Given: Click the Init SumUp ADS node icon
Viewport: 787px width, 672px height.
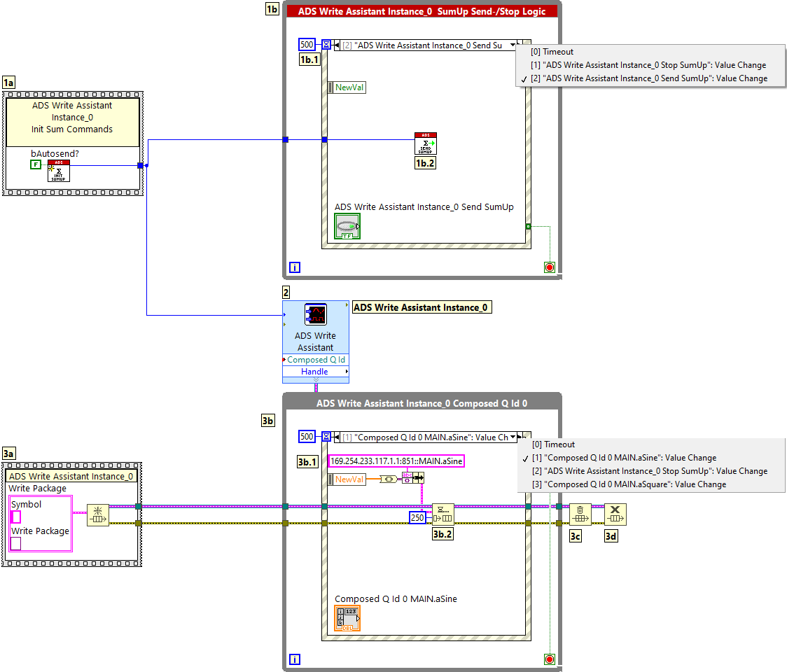Looking at the screenshot, I should click(58, 171).
